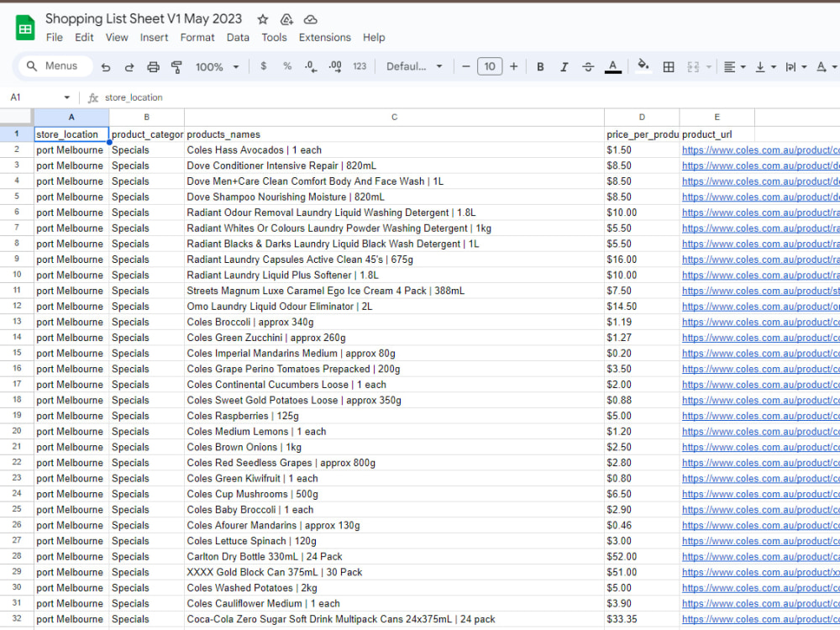Select 'Coles Washed Potatoes | 2kg' cell

point(394,588)
